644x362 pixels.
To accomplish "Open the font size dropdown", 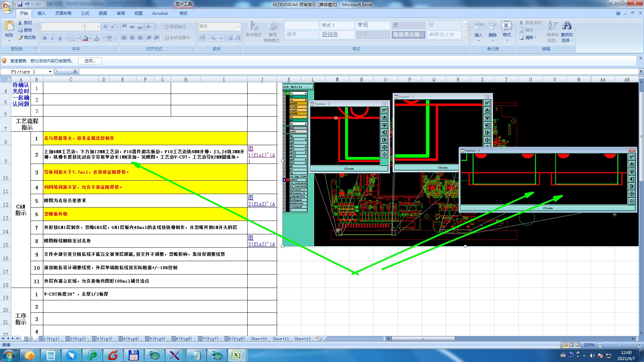I will click(x=98, y=26).
